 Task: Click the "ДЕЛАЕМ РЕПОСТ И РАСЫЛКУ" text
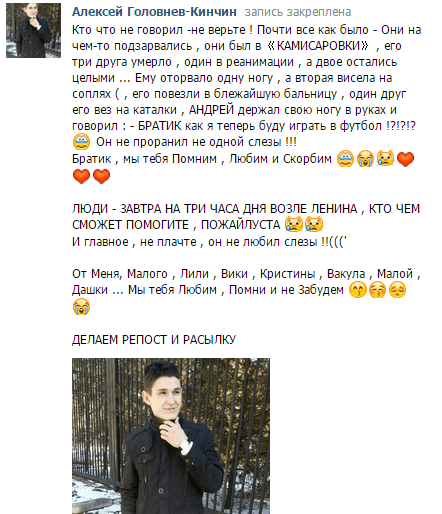coord(154,340)
